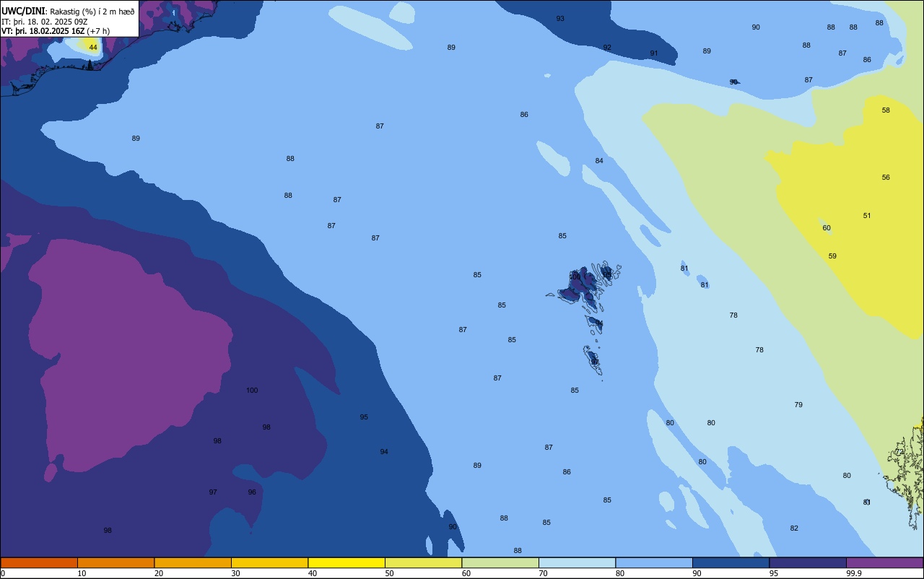Select the light blue 80–90 legend swatch
The image size is (924, 579).
point(654,562)
